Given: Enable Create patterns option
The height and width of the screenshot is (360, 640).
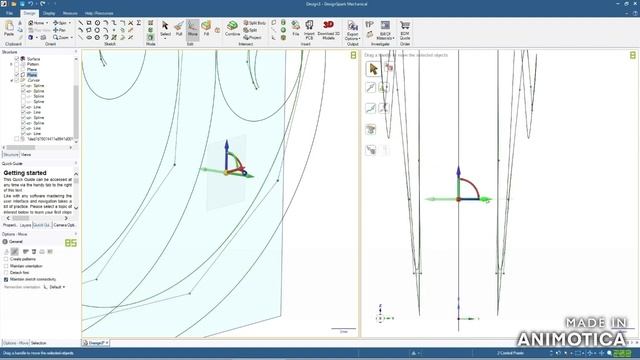Looking at the screenshot, I should tap(6, 259).
